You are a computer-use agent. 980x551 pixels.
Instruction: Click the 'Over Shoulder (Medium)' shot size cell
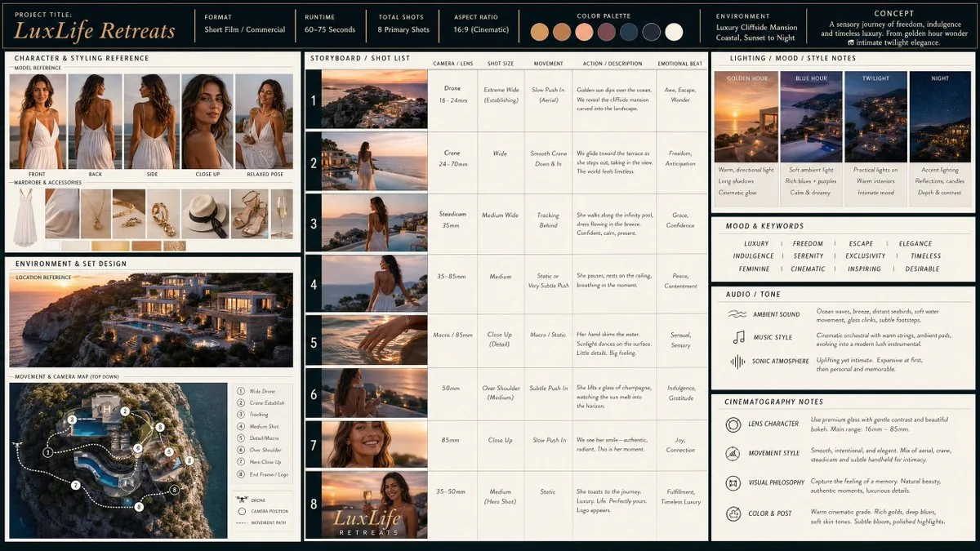[x=501, y=393]
